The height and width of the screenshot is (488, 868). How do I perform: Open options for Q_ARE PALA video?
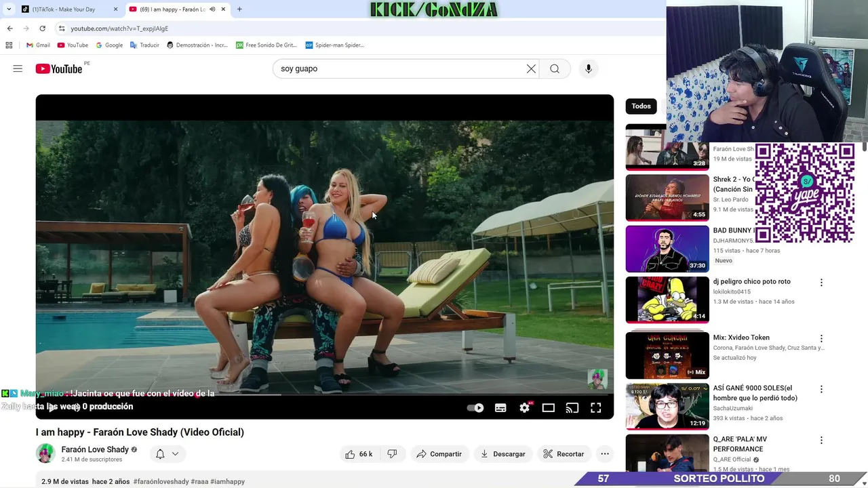point(821,440)
